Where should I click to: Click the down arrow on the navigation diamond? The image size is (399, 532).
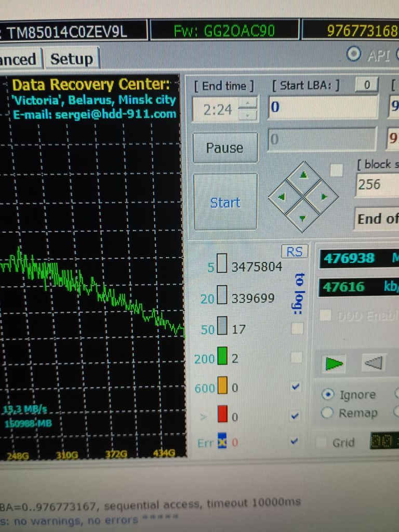(303, 219)
